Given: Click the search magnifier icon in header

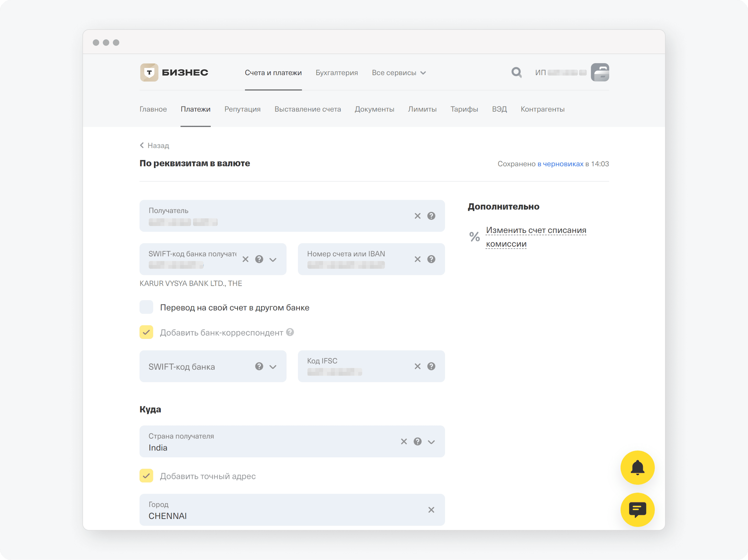Looking at the screenshot, I should [x=516, y=72].
